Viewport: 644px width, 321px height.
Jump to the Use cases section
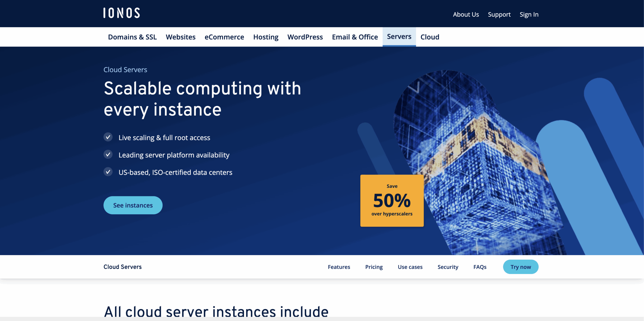410,267
